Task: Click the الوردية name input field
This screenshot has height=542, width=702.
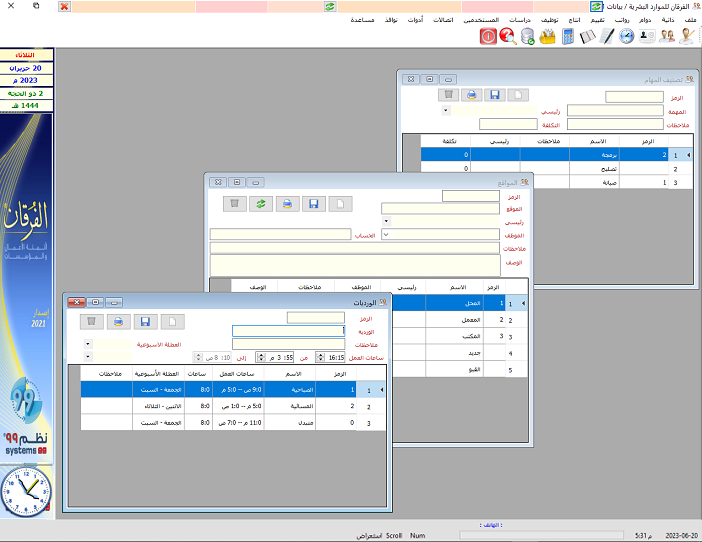Action: [288, 331]
